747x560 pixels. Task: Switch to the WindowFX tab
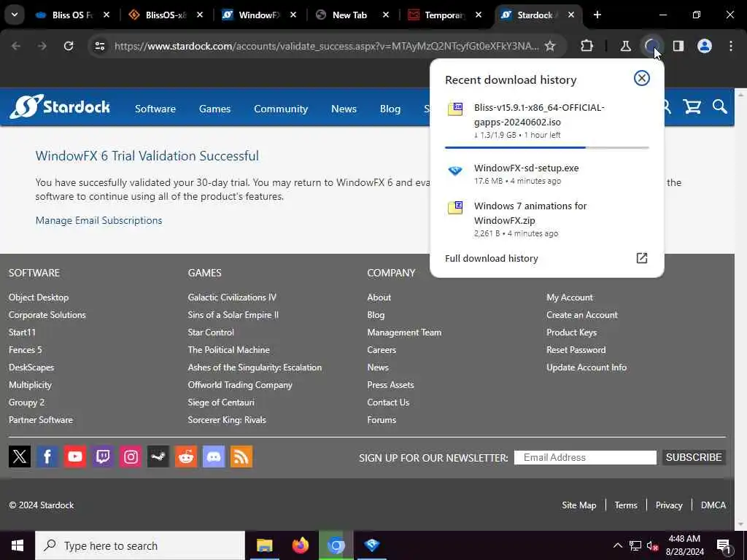click(x=259, y=15)
